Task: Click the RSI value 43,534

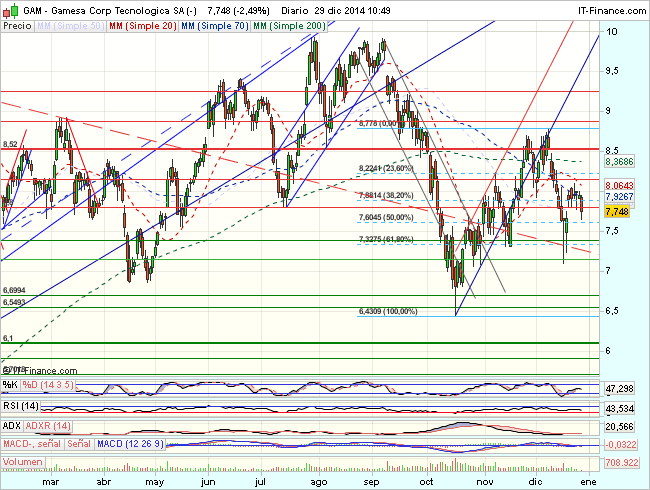Action: [619, 409]
